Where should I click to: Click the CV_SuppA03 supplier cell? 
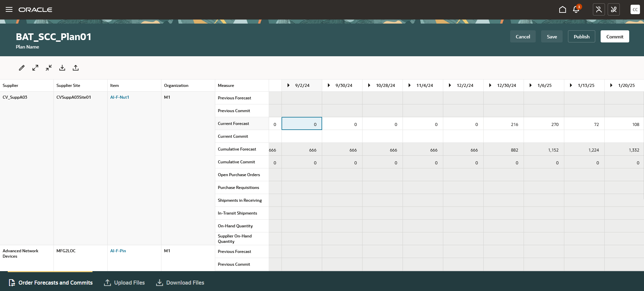(x=27, y=168)
